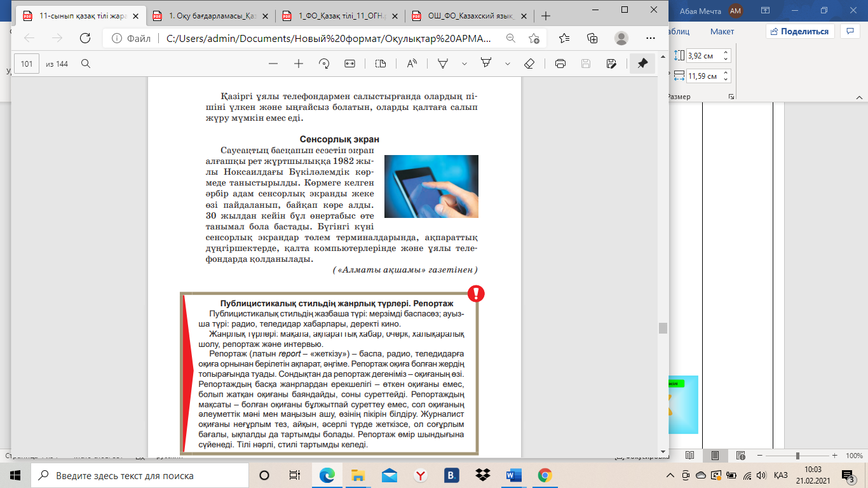Viewport: 868px width, 488px height.
Task: Open Collections in Edge
Action: tap(592, 37)
